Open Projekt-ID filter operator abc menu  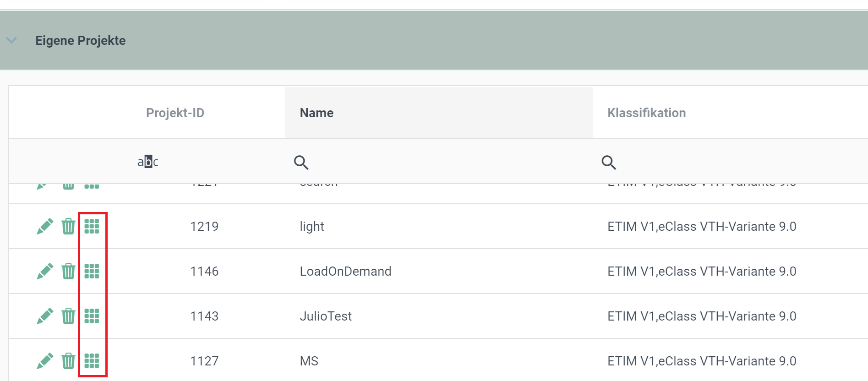coord(147,162)
